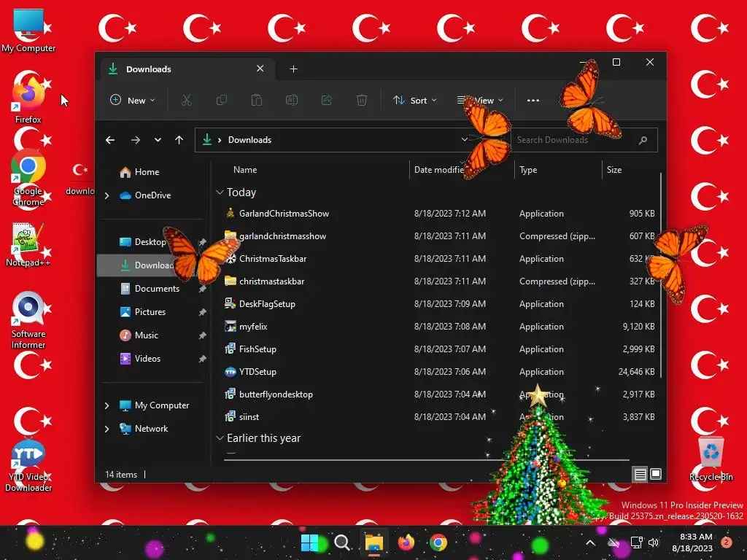Screen dimensions: 747x560
Task: Go up one folder level arrow
Action: tap(179, 140)
